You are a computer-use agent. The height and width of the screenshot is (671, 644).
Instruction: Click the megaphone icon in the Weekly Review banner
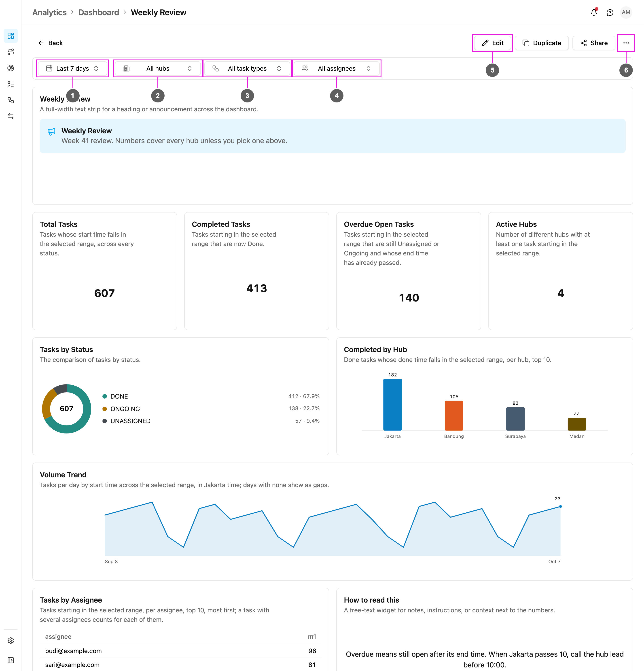[51, 132]
